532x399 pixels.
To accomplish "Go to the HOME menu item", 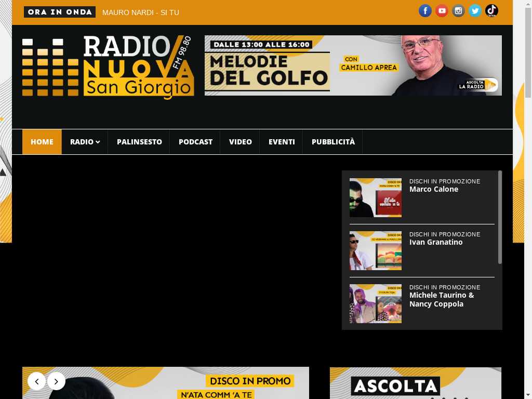I will pos(42,142).
